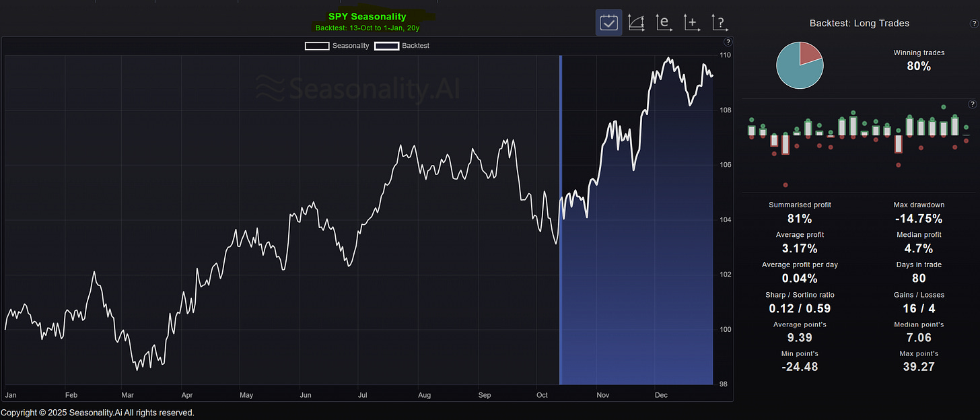Click the lowest red dot in trades chart
Image resolution: width=980 pixels, height=420 pixels.
tap(785, 184)
